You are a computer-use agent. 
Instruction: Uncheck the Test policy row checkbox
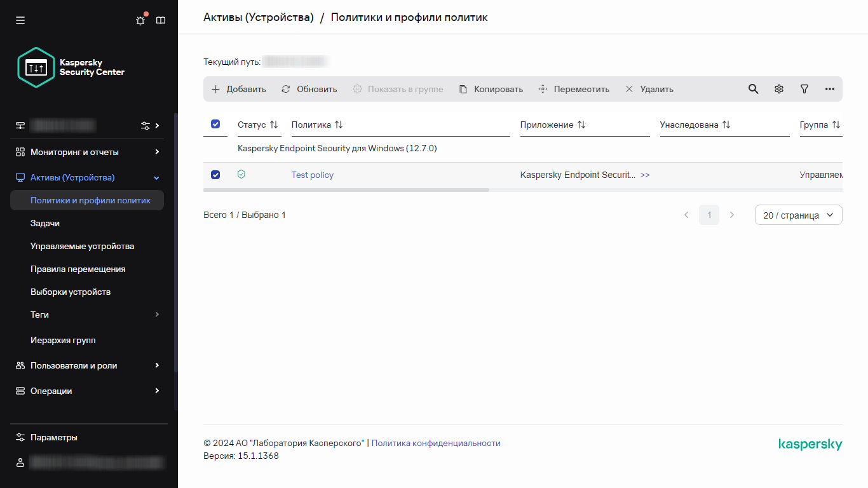pyautogui.click(x=215, y=174)
